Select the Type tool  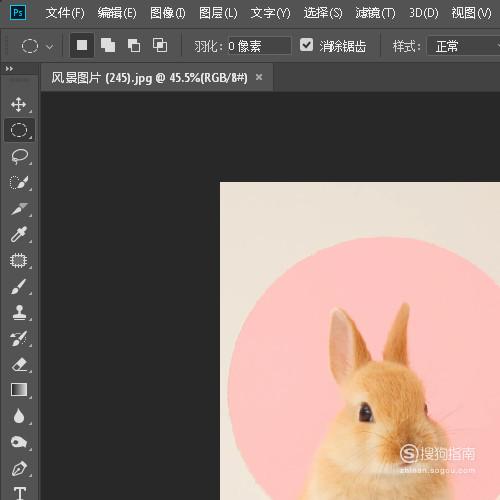(x=20, y=493)
